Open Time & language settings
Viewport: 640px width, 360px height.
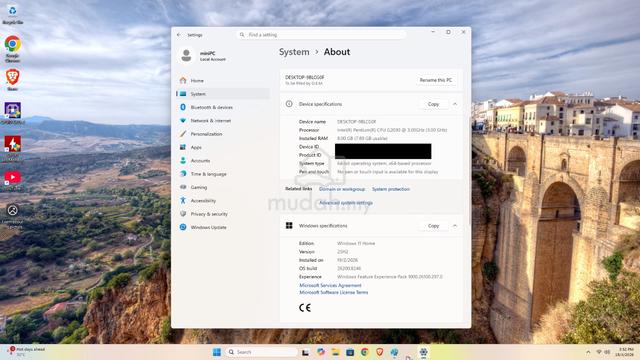click(x=224, y=174)
